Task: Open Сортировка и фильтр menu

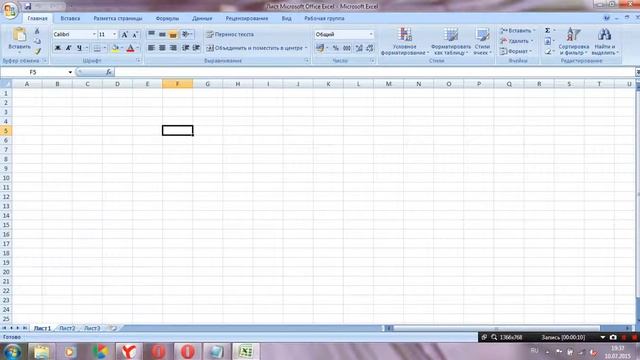Action: 573,41
